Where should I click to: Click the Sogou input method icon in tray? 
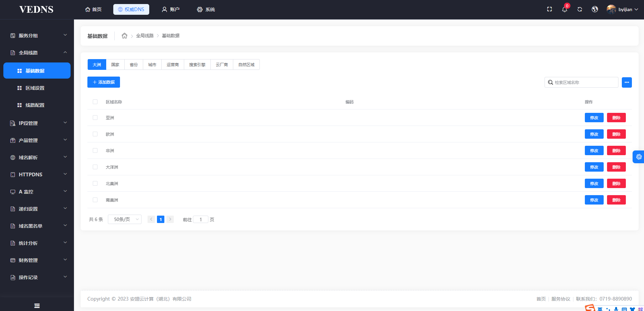pos(590,308)
